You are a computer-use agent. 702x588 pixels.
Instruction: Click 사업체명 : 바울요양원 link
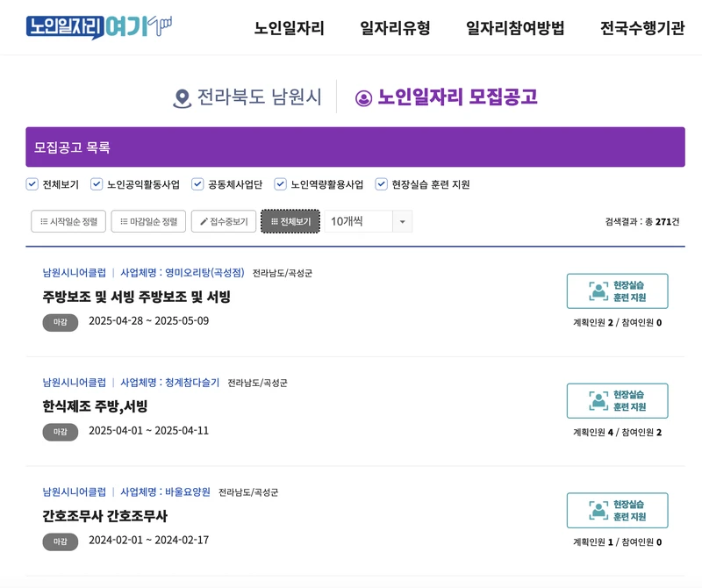click(x=165, y=491)
